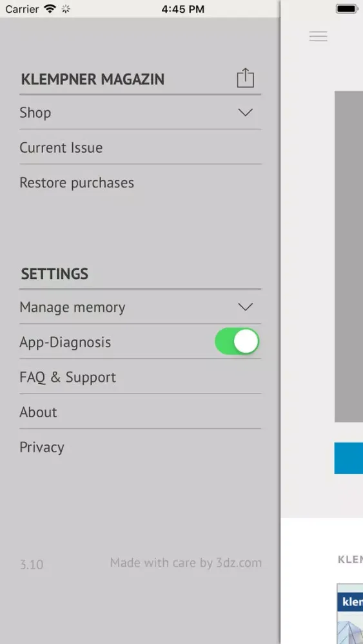This screenshot has width=363, height=644.
Task: Tap the SETTINGS heading
Action: pos(54,274)
